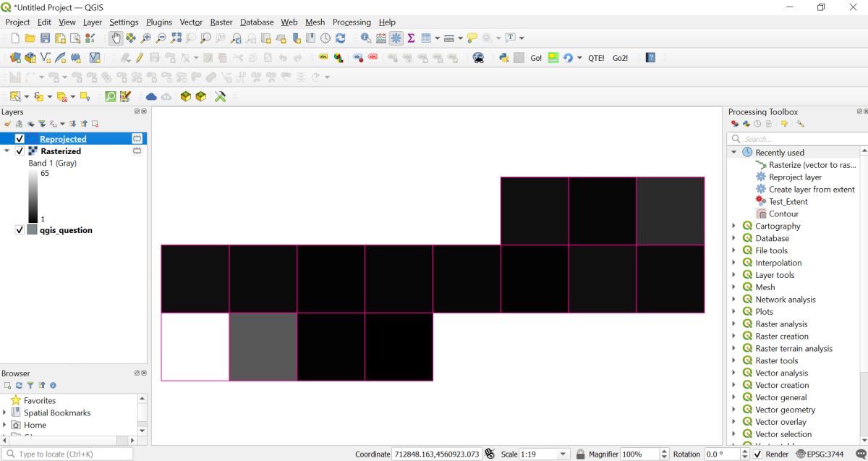Open the Vector menu
868x461 pixels.
click(x=191, y=22)
